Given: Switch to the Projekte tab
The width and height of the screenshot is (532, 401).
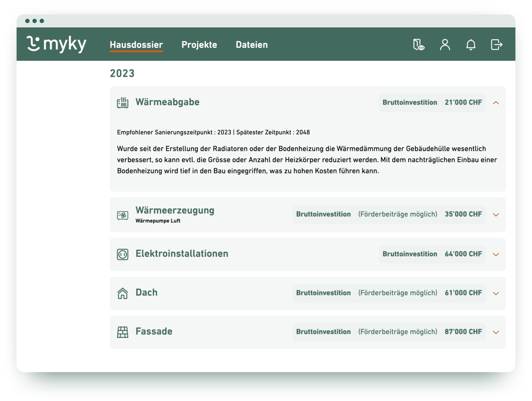Looking at the screenshot, I should coord(199,45).
